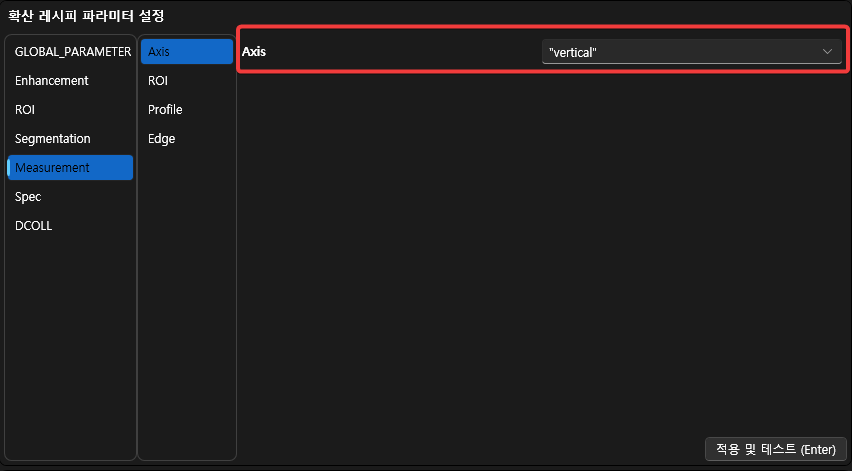Select ROI in the leftmost category list
This screenshot has width=852, height=471.
tap(25, 109)
